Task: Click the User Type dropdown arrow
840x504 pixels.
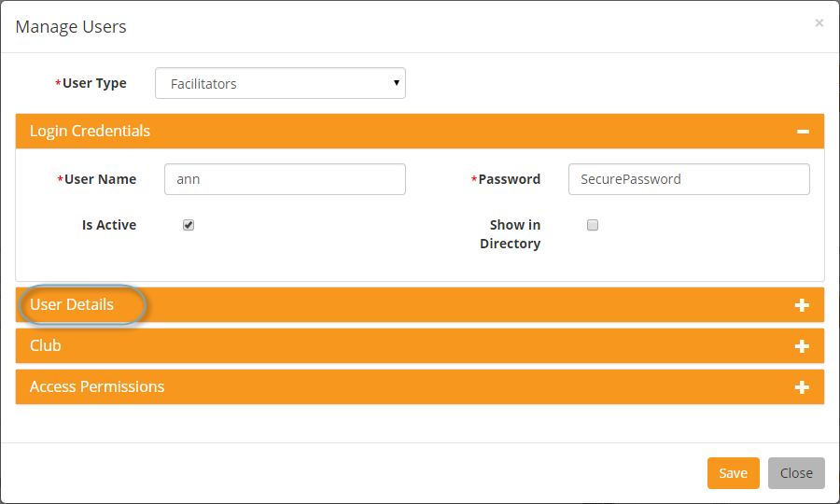Action: pyautogui.click(x=397, y=83)
